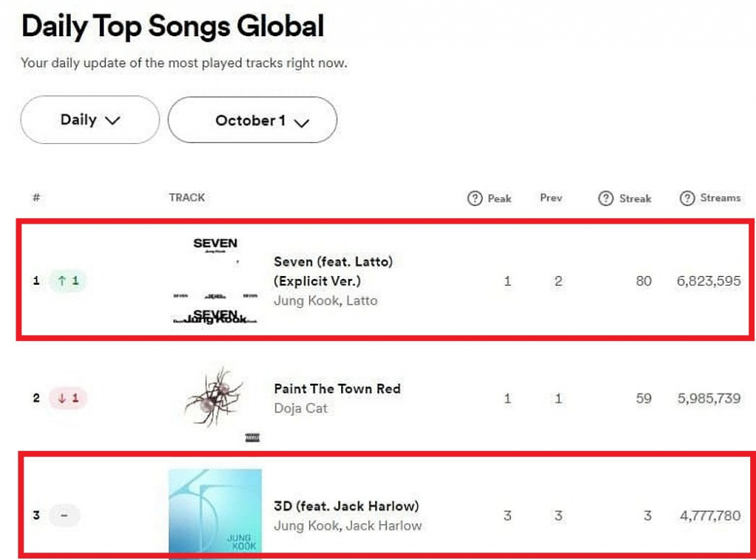Click the explicit label under the Doja Cat cover
Viewport: 756px width, 560px height.
point(252,438)
